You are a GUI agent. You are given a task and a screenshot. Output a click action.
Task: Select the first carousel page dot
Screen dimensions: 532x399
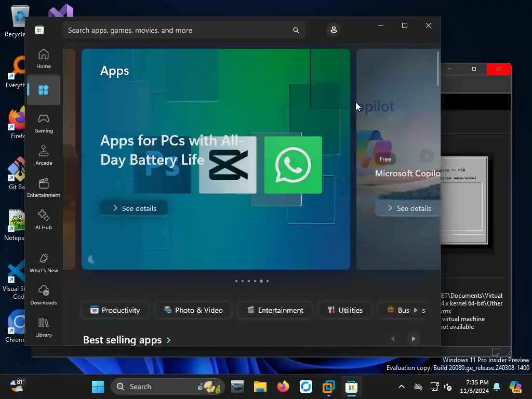236,281
